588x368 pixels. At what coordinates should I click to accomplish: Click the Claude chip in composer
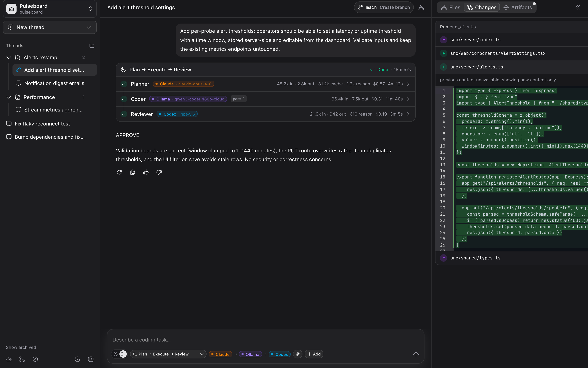click(x=220, y=354)
